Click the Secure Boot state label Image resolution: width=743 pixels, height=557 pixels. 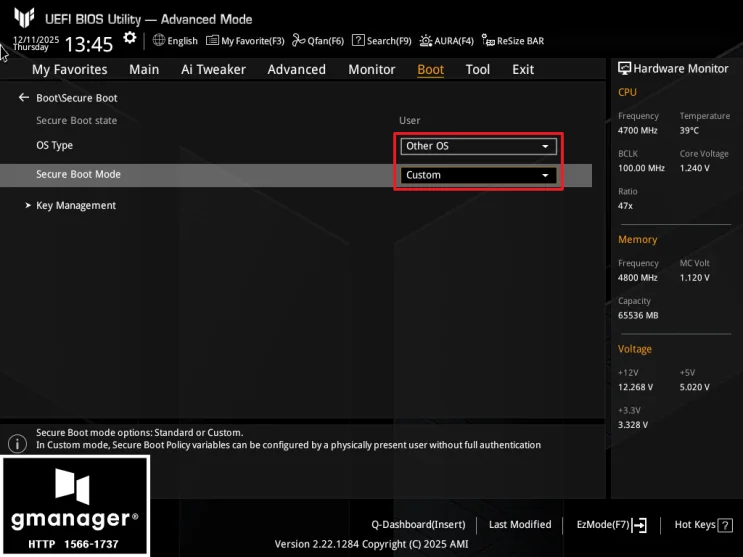(x=76, y=120)
